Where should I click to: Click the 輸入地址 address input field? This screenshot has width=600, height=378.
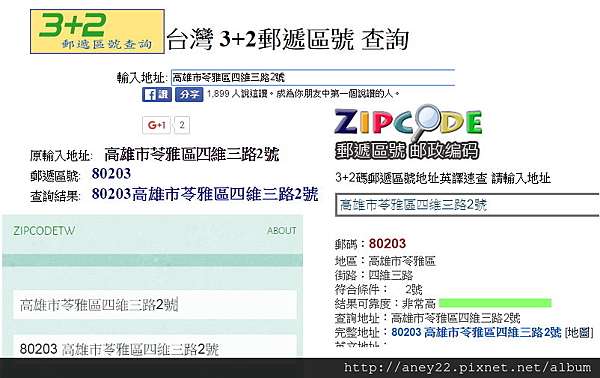(x=312, y=78)
